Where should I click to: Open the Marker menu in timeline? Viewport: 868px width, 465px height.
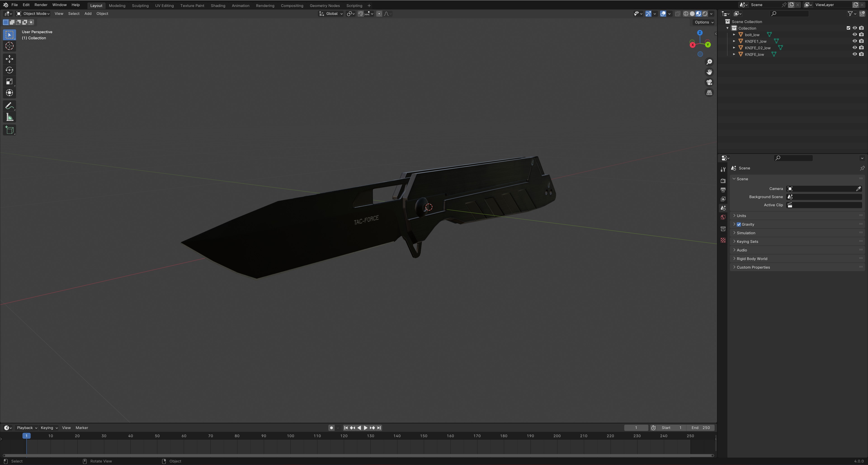point(82,428)
